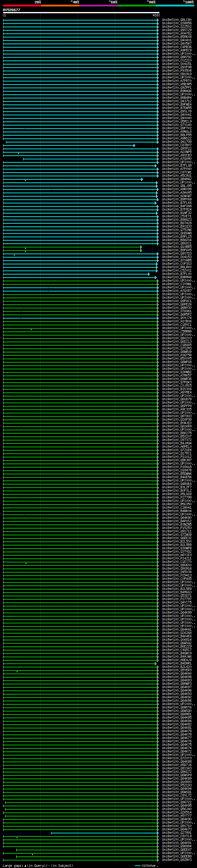
Task: Select the UniRef100_Q40401 label
Action: pos(176,40)
